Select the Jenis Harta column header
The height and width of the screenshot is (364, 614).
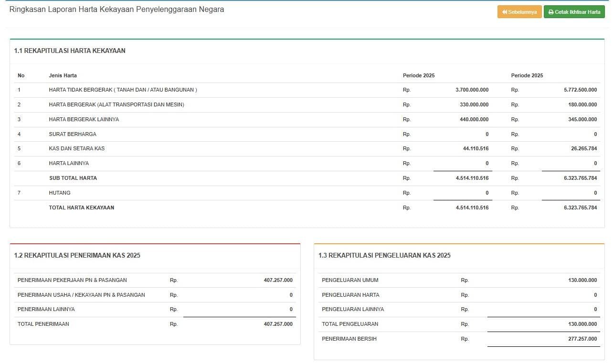(63, 75)
